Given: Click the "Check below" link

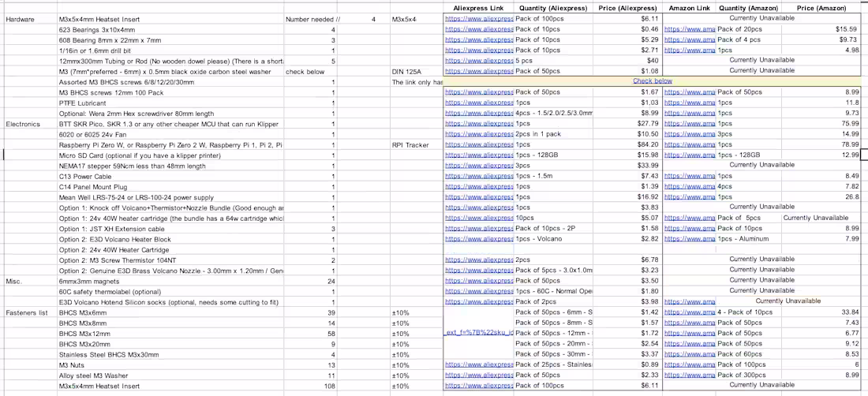Looking at the screenshot, I should click(652, 81).
